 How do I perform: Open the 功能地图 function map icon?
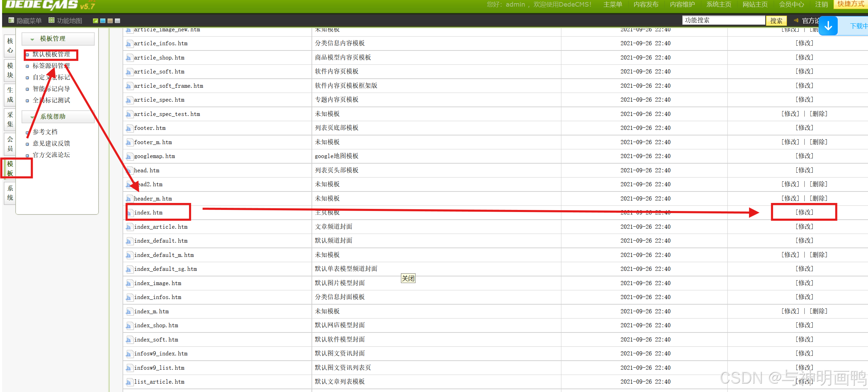click(x=52, y=20)
